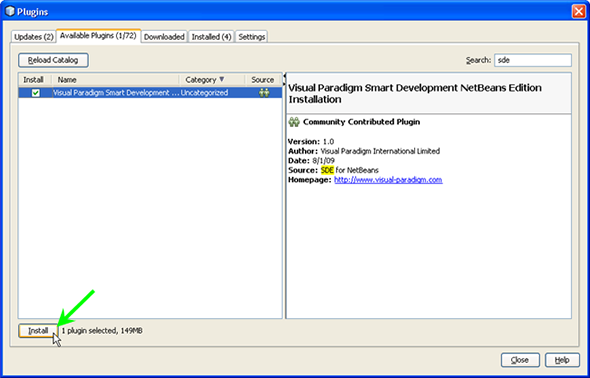
Task: Sort by the Name column header
Action: pyautogui.click(x=115, y=80)
